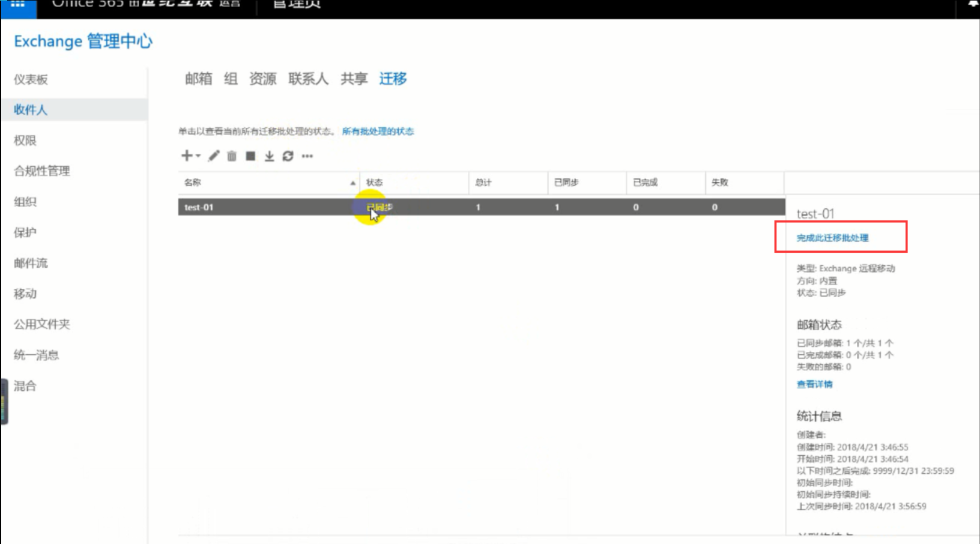The height and width of the screenshot is (544, 980).
Task: Click the test-01 heading in details pane
Action: point(815,214)
